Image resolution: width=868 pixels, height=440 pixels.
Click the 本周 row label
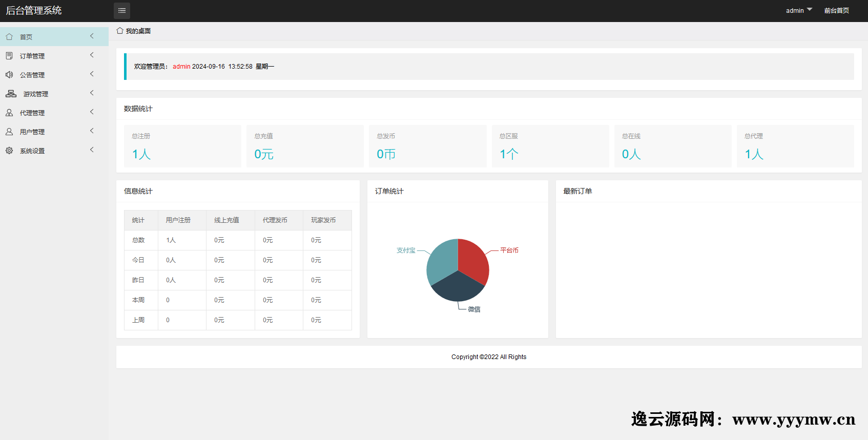point(138,300)
